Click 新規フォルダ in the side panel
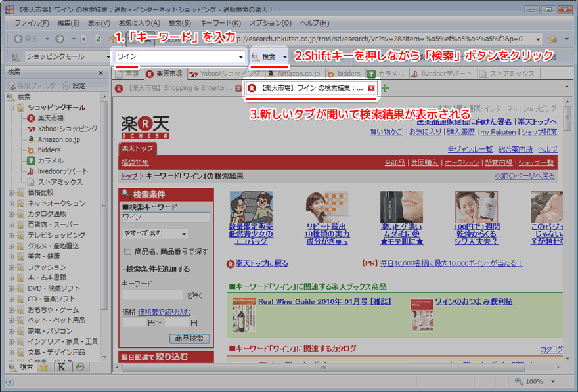The width and height of the screenshot is (578, 392). tap(32, 86)
